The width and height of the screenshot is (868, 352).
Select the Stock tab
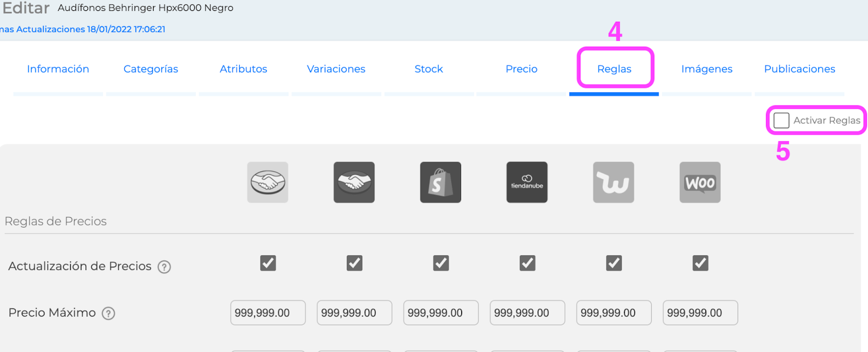[429, 69]
